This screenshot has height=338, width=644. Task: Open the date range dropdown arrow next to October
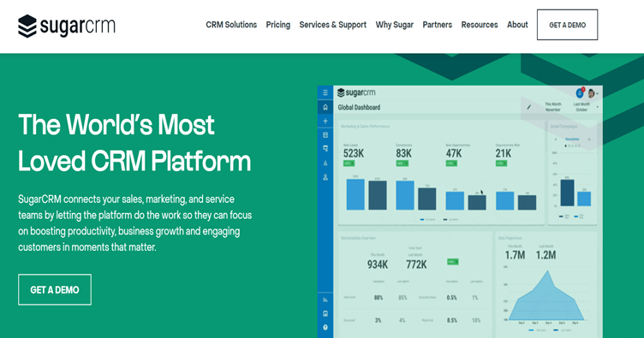tap(597, 107)
